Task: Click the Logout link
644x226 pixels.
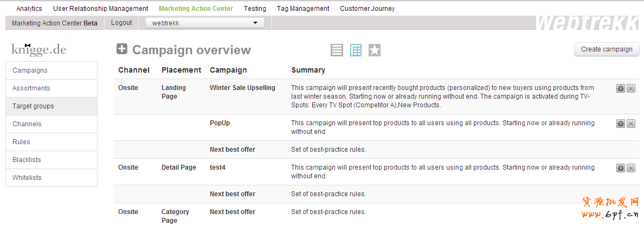Action: click(121, 23)
